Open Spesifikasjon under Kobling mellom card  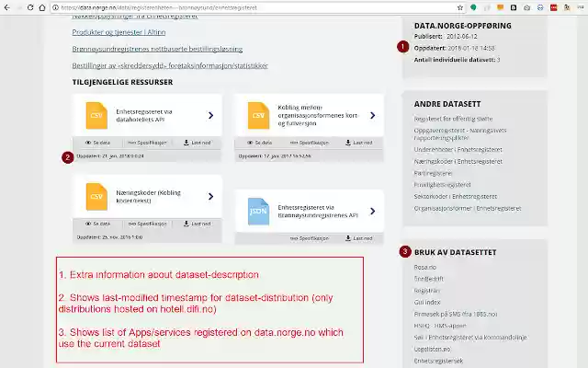tap(310, 143)
